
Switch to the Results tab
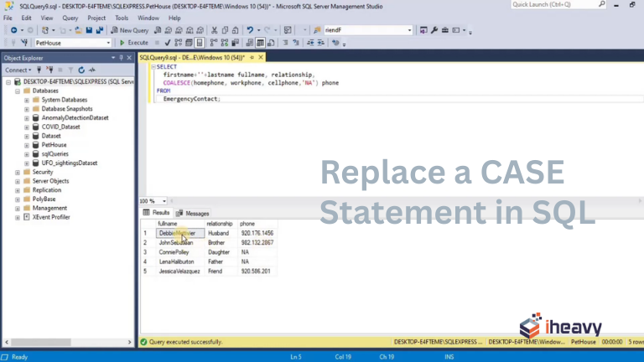(x=156, y=213)
